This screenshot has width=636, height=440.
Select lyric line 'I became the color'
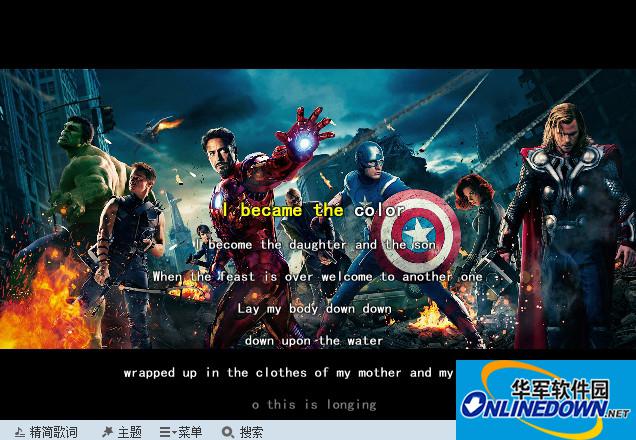313,210
